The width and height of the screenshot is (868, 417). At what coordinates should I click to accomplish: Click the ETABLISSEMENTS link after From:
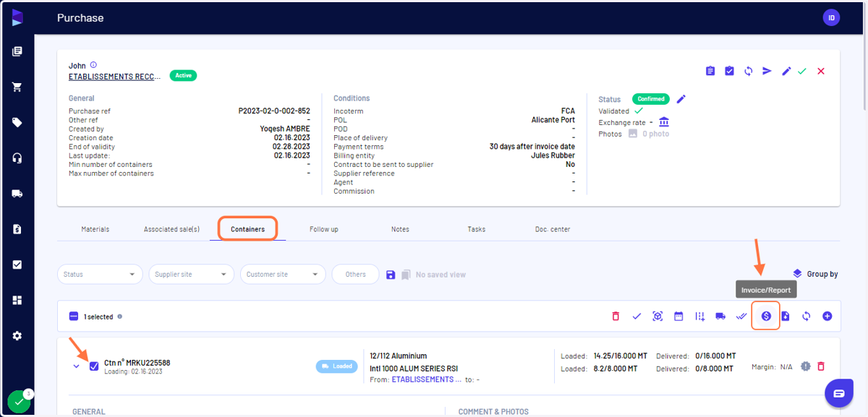(427, 379)
